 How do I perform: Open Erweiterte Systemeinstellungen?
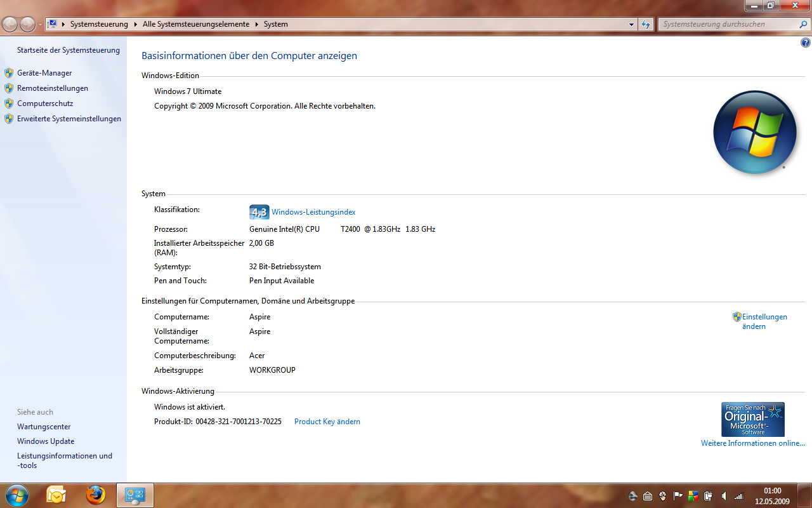tap(69, 119)
